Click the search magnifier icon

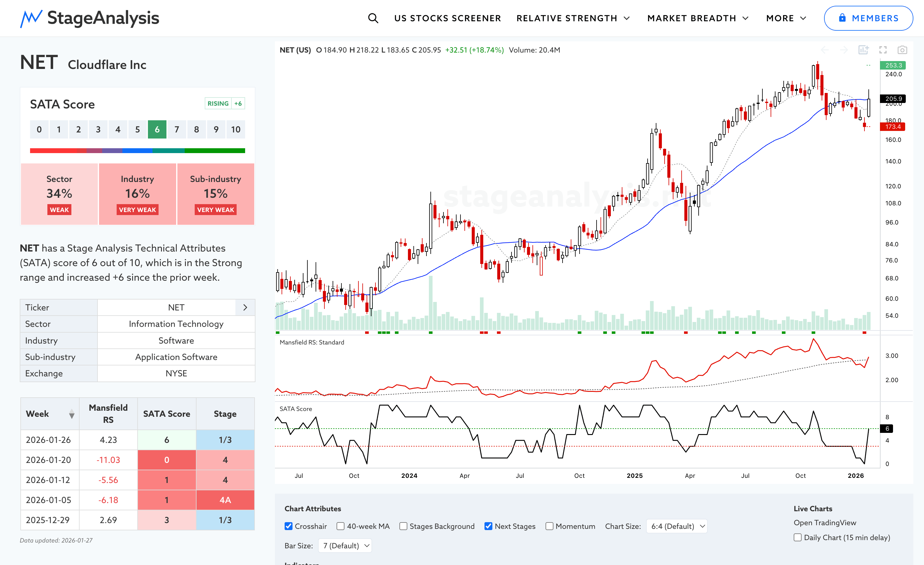[373, 18]
